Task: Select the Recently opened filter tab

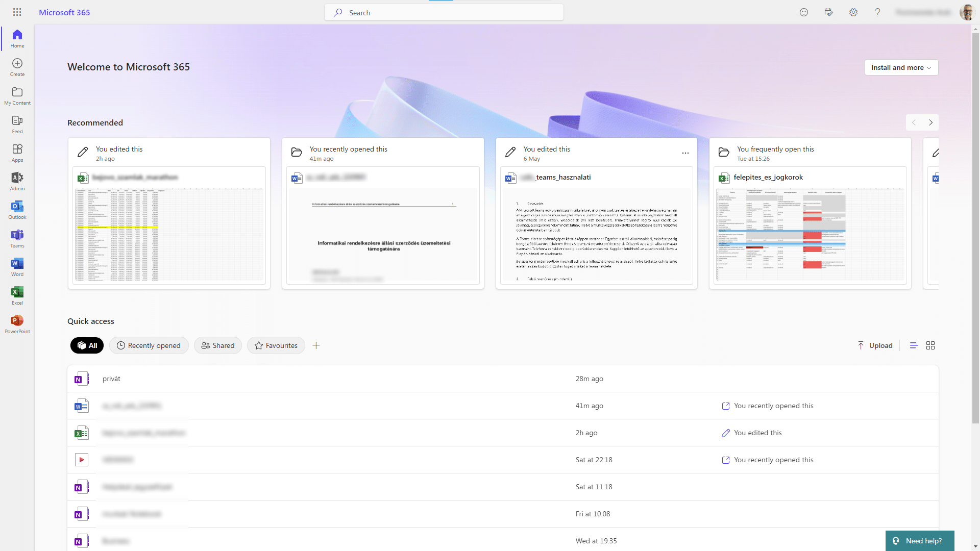Action: tap(149, 345)
